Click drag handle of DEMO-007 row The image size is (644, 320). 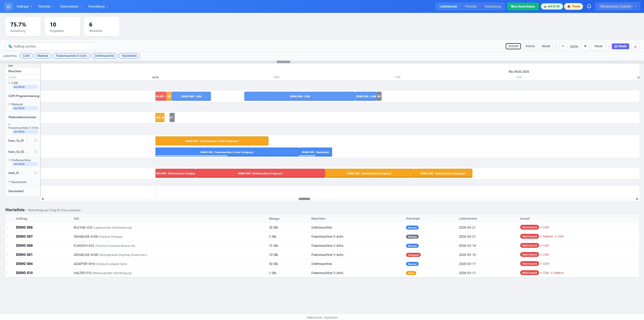pyautogui.click(x=7, y=236)
